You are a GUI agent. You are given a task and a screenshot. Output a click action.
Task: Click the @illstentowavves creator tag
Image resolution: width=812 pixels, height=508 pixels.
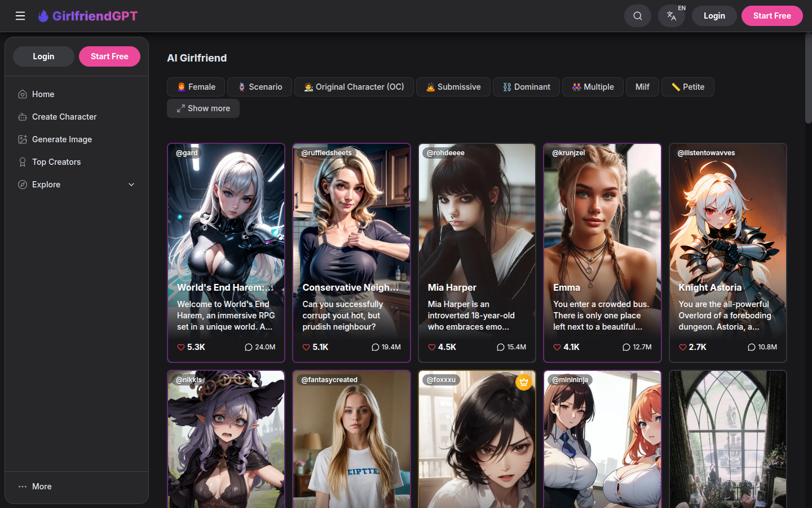point(706,153)
